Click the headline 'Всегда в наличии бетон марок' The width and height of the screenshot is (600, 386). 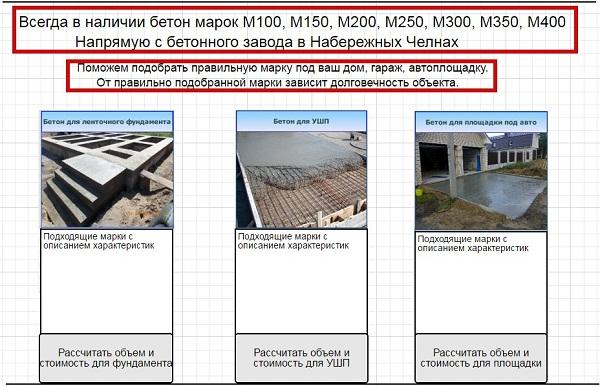[x=130, y=22]
